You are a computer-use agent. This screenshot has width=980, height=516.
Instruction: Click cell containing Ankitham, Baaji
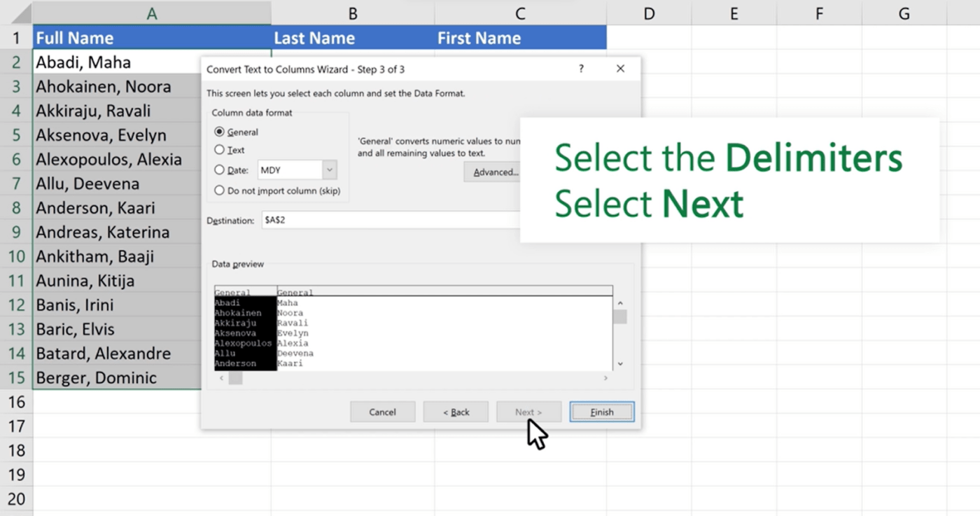click(116, 256)
